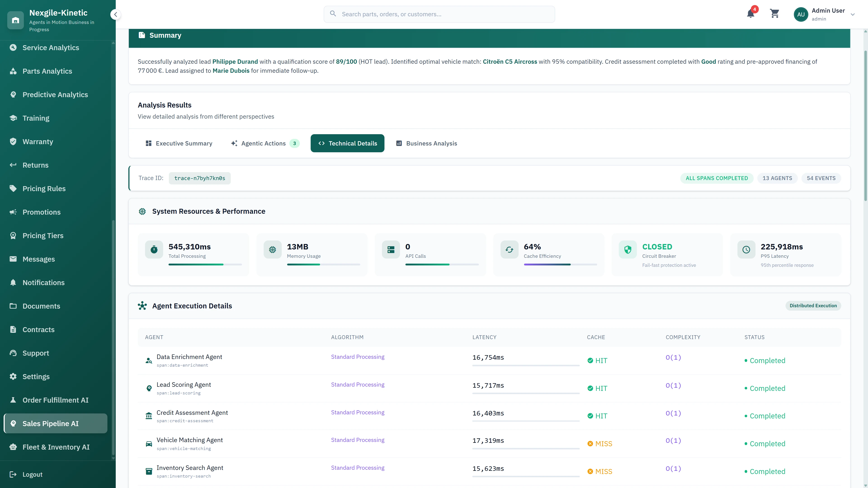The height and width of the screenshot is (488, 868).
Task: Click the Sales Pipeline AI icon
Action: (x=13, y=423)
